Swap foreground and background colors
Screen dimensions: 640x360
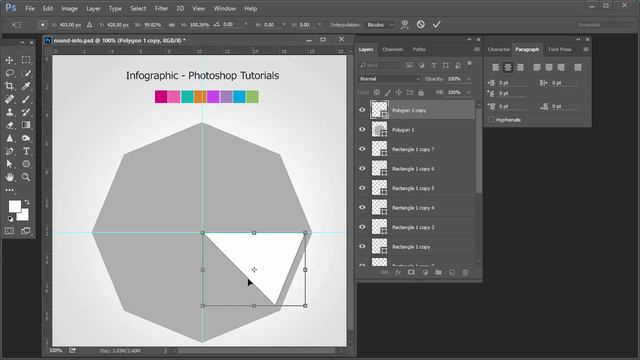point(27,202)
